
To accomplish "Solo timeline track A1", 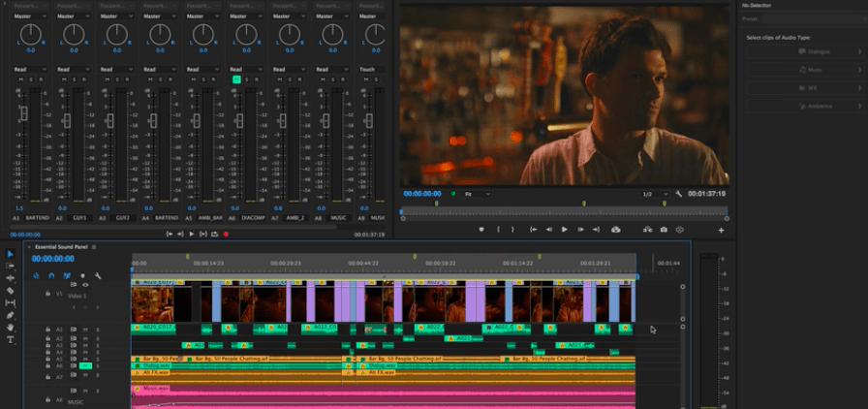I will (x=98, y=330).
